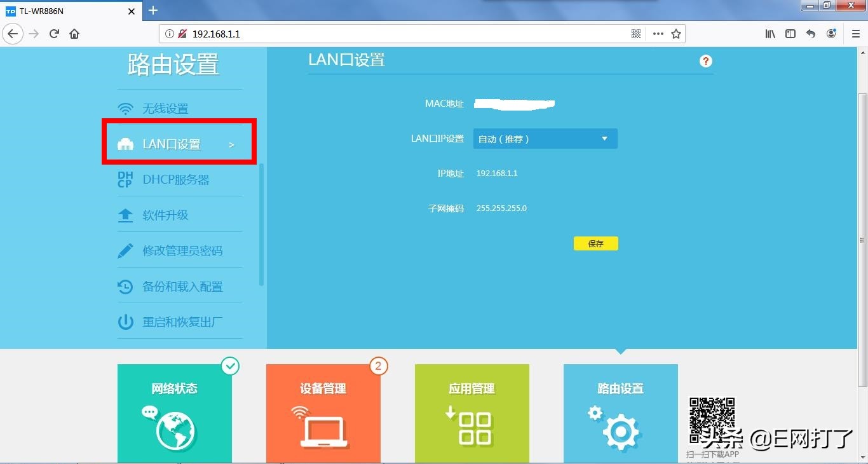Open a new browser tab

(x=153, y=10)
